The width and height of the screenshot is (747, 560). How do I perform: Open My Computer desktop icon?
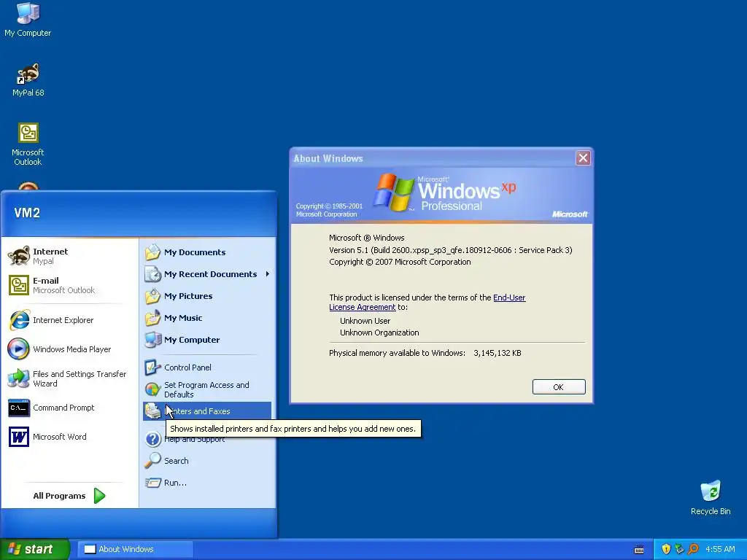point(28,20)
